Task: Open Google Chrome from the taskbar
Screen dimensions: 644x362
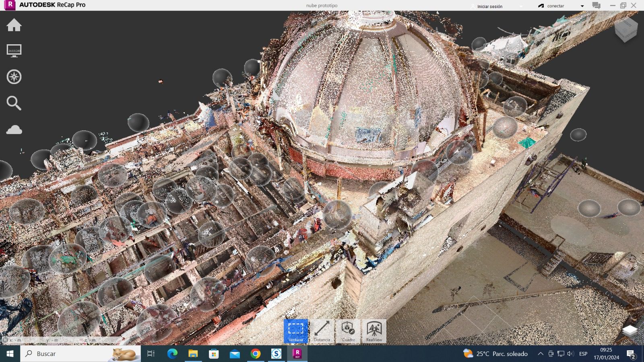Action: pyautogui.click(x=255, y=354)
